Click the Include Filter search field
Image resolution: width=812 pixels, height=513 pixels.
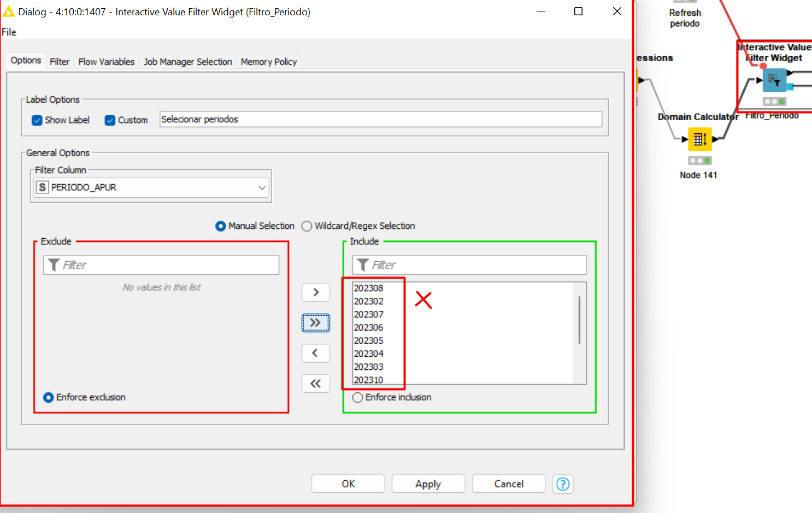[469, 265]
